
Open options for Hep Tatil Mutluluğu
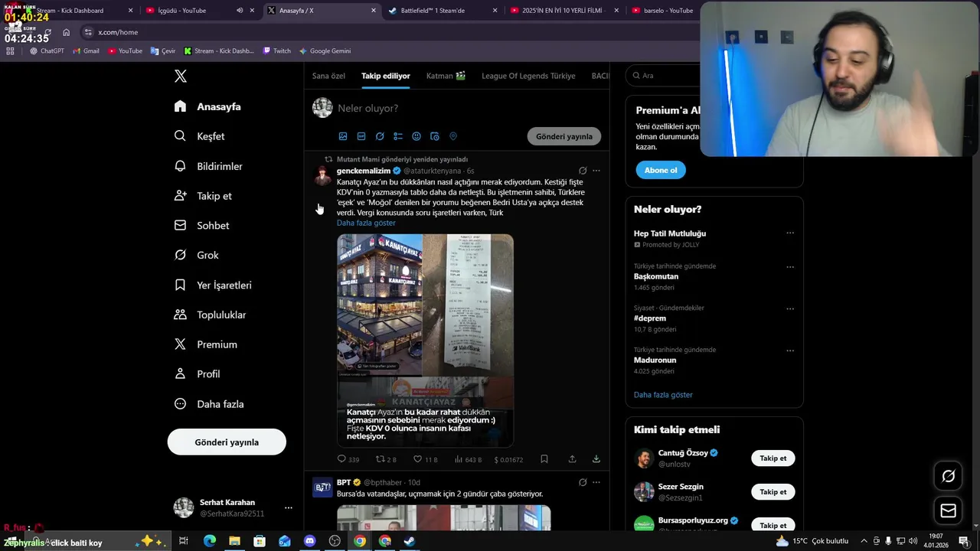pyautogui.click(x=790, y=233)
